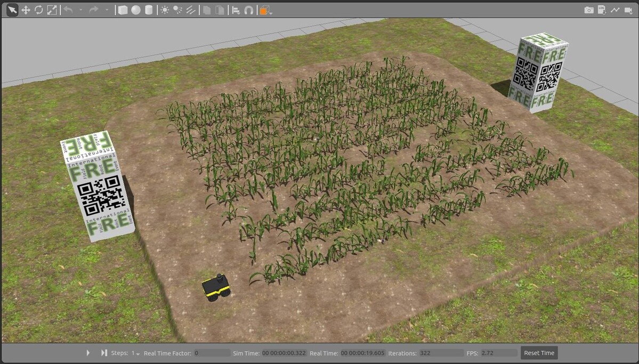
Task: Open the plot graph window
Action: coord(615,10)
